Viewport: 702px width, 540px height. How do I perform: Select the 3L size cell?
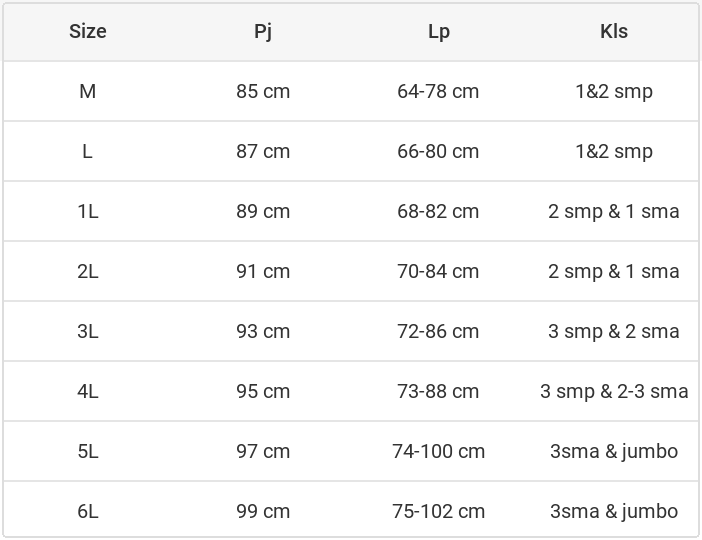pos(88,331)
